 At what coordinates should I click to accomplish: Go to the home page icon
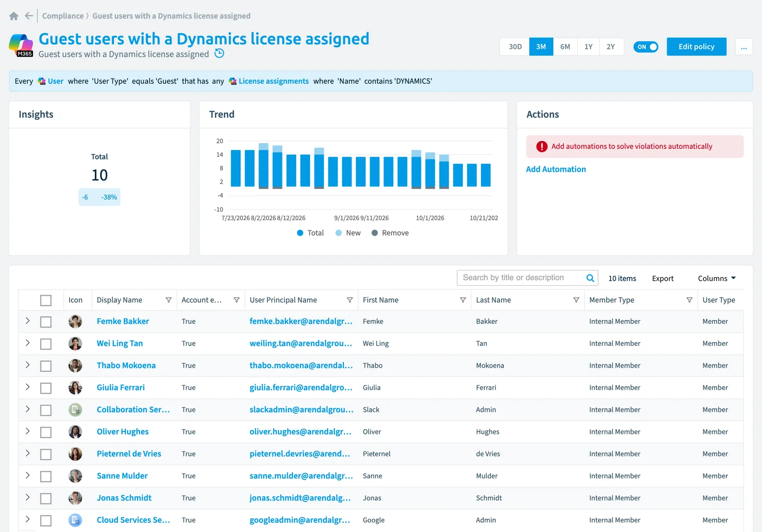(14, 16)
